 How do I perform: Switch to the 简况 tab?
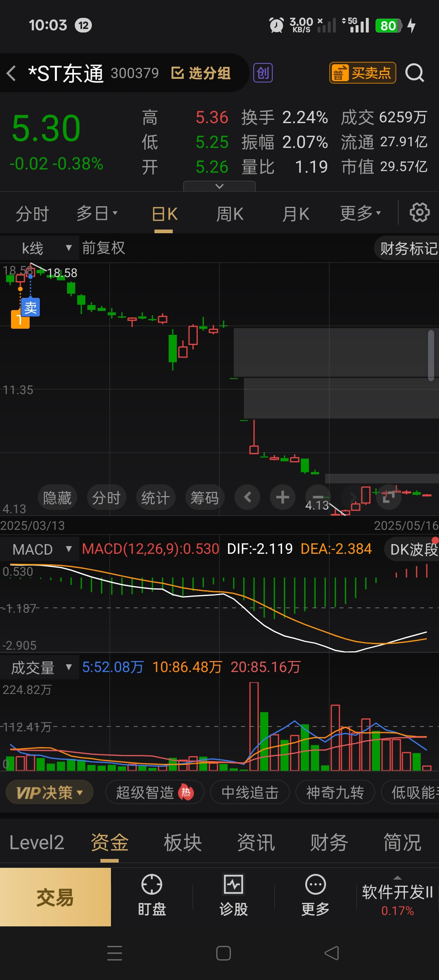coord(402,842)
